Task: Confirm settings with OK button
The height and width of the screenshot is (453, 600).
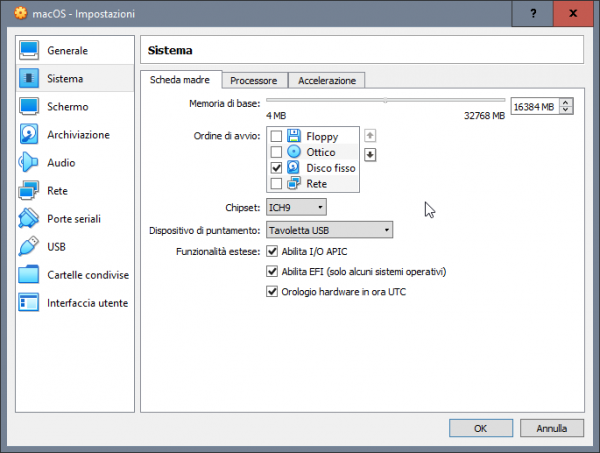Action: pyautogui.click(x=481, y=428)
